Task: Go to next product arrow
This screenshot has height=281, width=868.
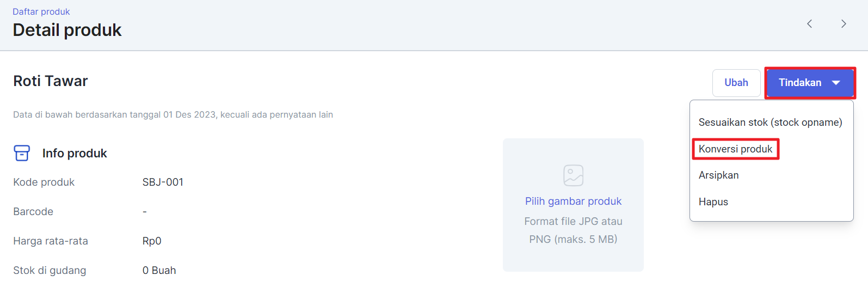Action: tap(844, 23)
